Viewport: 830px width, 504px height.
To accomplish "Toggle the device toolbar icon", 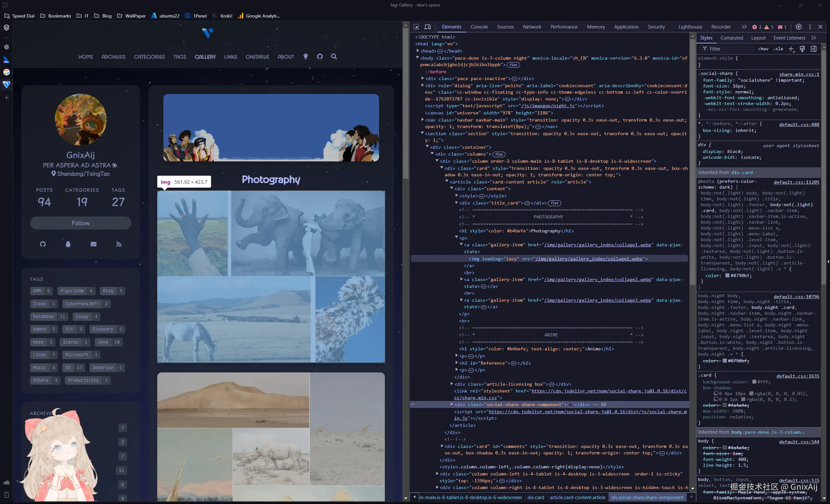I will click(x=427, y=27).
